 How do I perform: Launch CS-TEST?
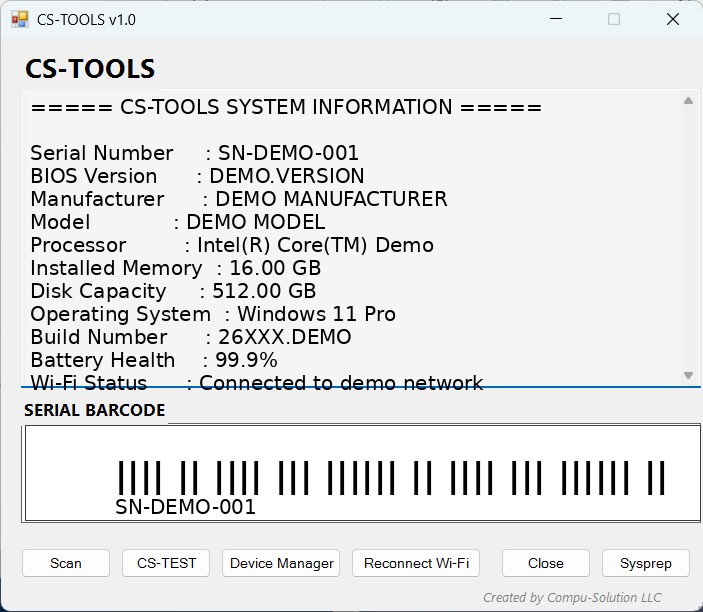tap(166, 563)
